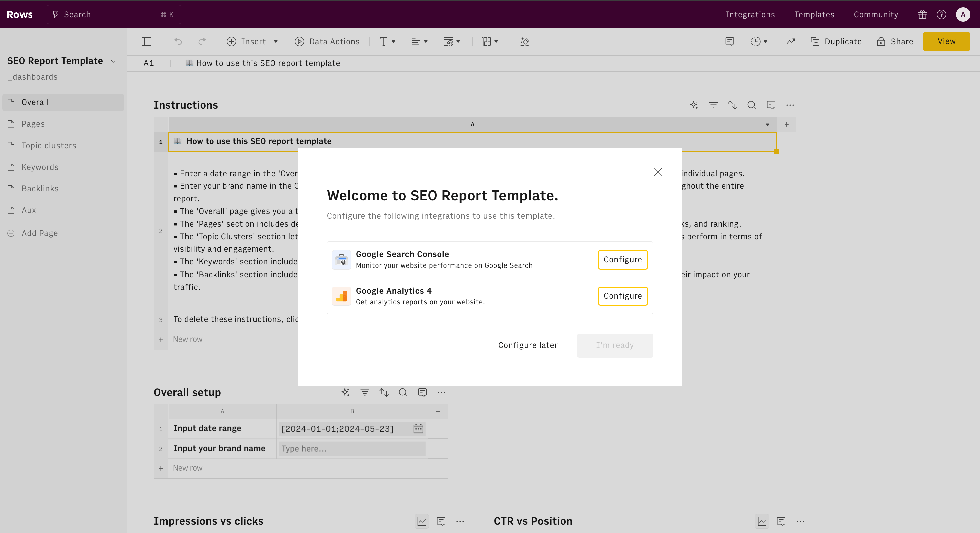Viewport: 980px width, 533px height.
Task: Choose Configure later
Action: 528,345
